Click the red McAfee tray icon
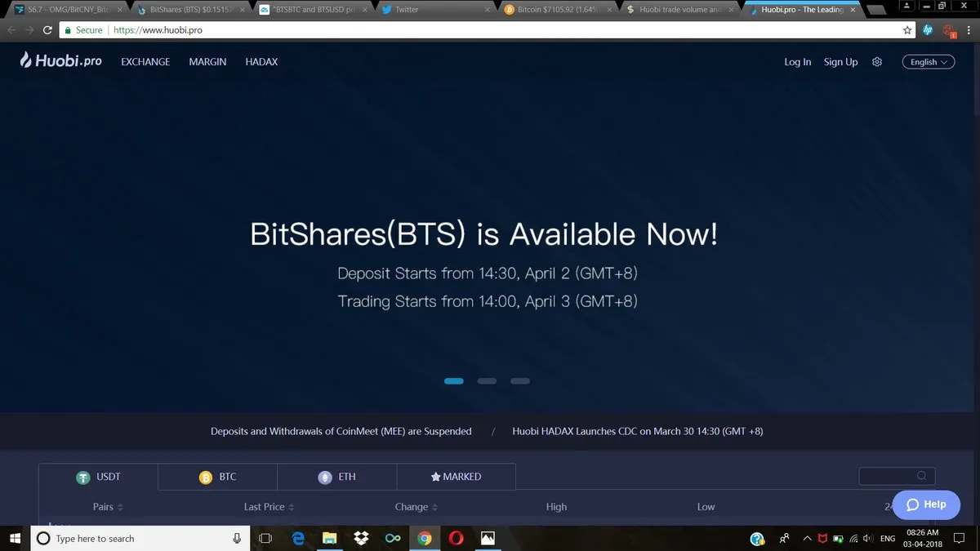 (x=823, y=539)
